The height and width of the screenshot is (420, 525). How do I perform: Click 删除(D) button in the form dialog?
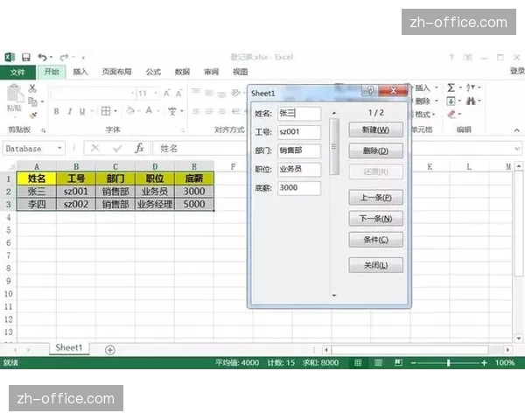[375, 151]
